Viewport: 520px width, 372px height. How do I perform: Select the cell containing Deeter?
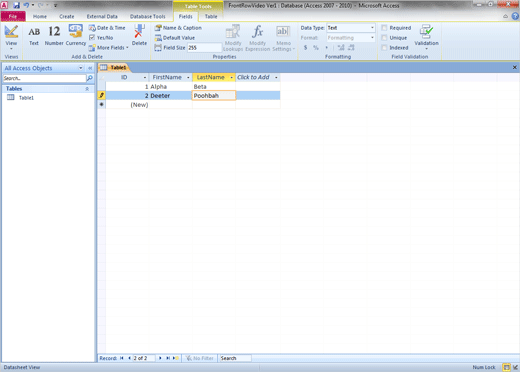170,96
